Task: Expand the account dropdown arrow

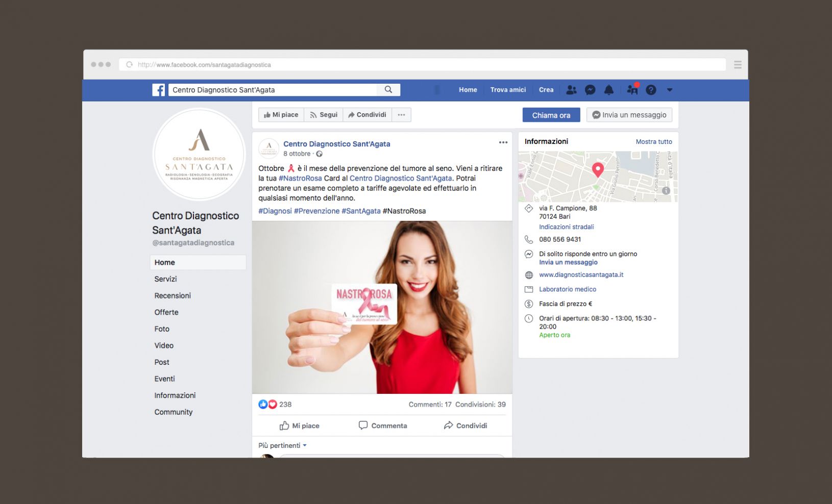Action: click(670, 90)
